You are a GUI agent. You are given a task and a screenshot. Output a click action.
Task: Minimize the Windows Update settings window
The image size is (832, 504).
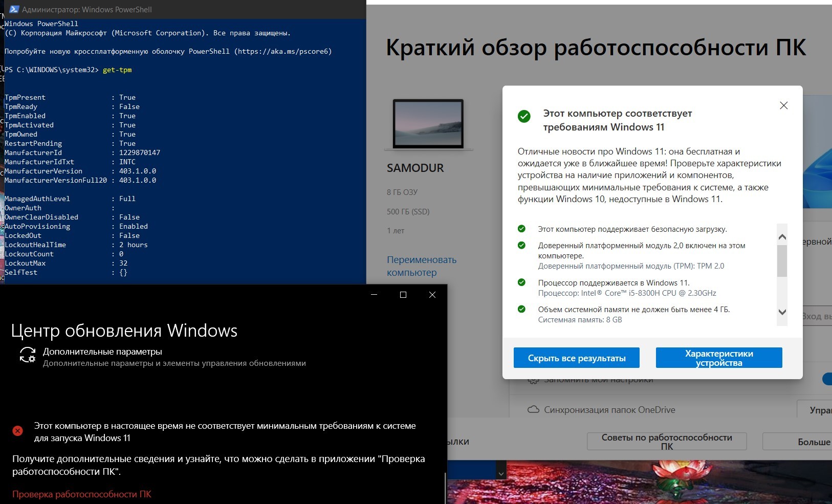pyautogui.click(x=374, y=295)
